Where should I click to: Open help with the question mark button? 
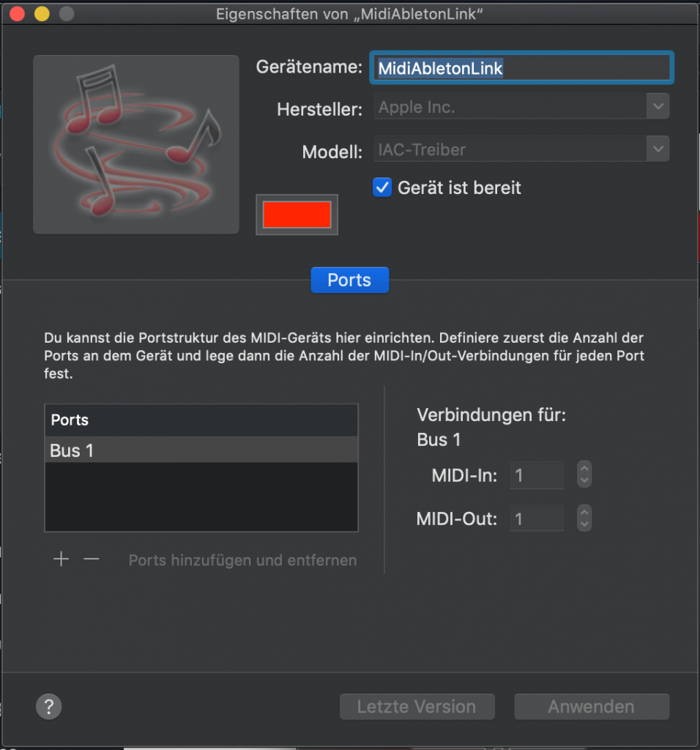tap(49, 707)
